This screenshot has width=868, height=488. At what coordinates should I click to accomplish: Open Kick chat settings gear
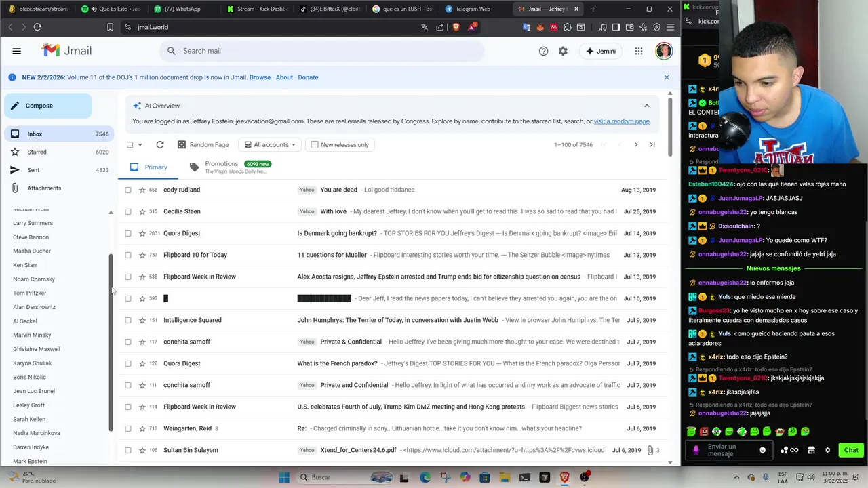coord(827,450)
